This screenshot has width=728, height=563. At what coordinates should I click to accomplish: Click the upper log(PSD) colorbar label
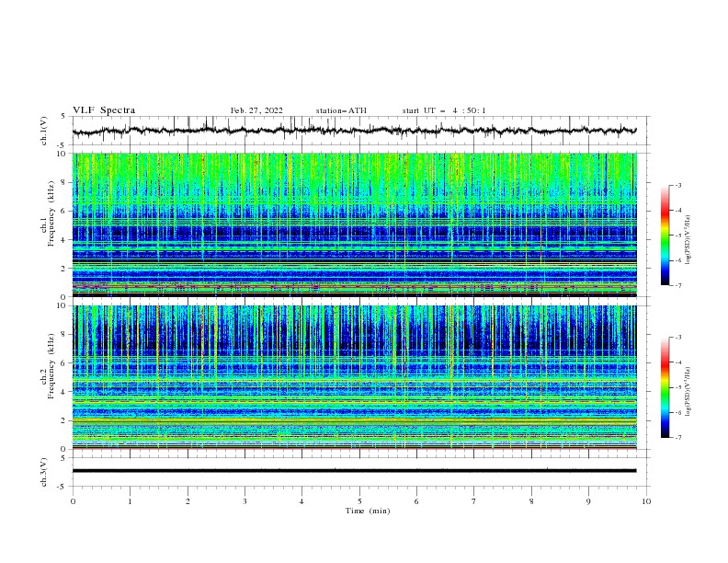click(688, 240)
